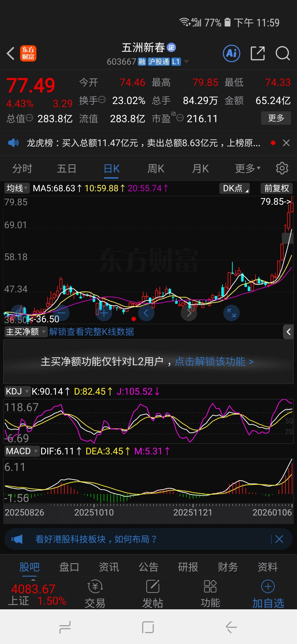This screenshot has width=297, height=644.
Task: Switch to 五日 chart tab
Action: point(67,168)
